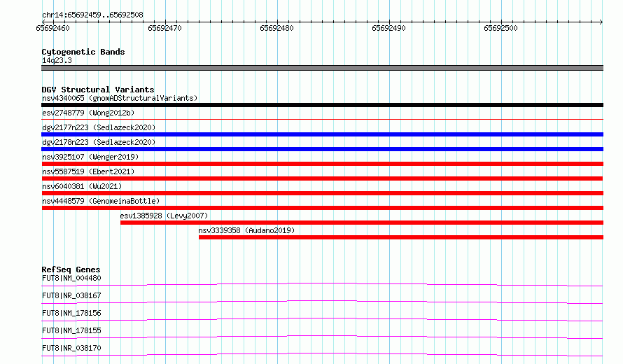Click ruler position 65692490
Image resolution: width=623 pixels, height=364 pixels.
(x=389, y=28)
